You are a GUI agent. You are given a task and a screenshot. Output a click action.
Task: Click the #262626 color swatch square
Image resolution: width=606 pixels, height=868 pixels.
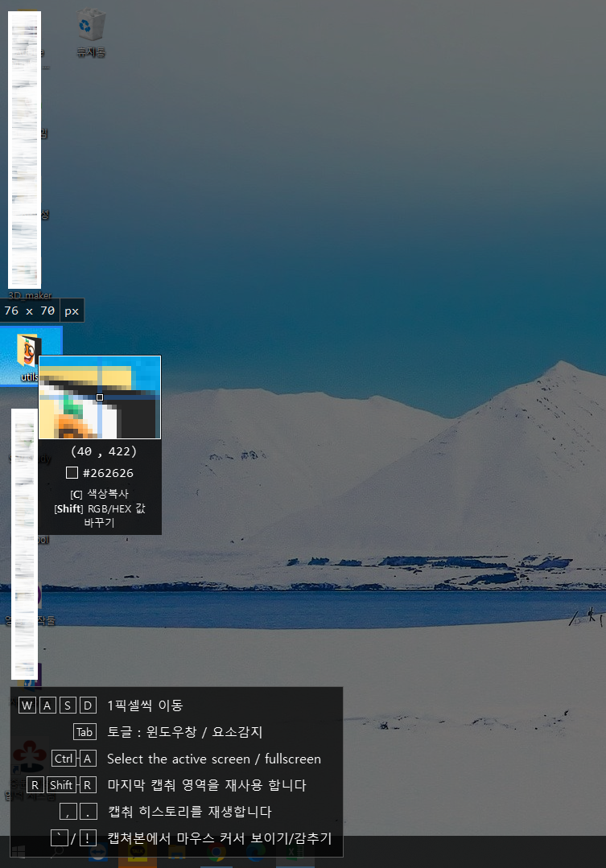pos(72,473)
